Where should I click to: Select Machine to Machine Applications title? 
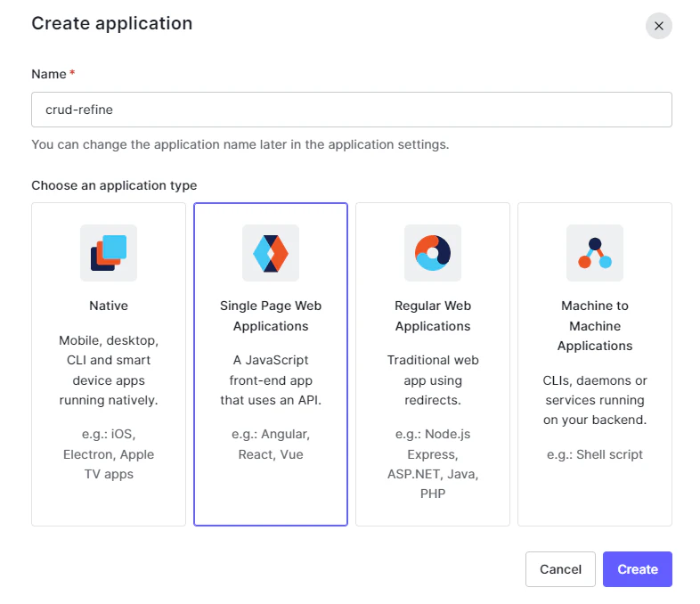coord(595,325)
